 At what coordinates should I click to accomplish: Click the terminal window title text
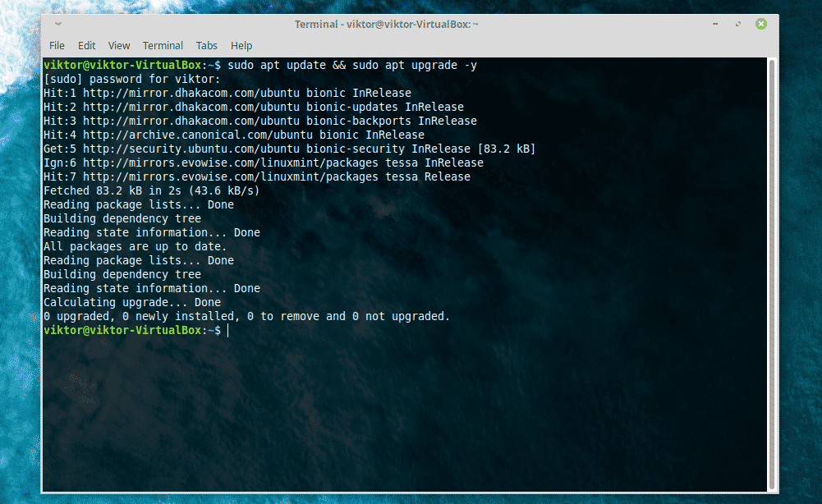click(386, 24)
